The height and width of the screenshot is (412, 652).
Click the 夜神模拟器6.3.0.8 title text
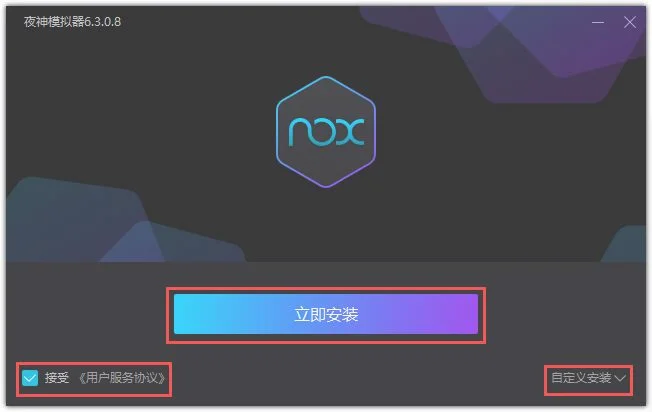[x=72, y=22]
